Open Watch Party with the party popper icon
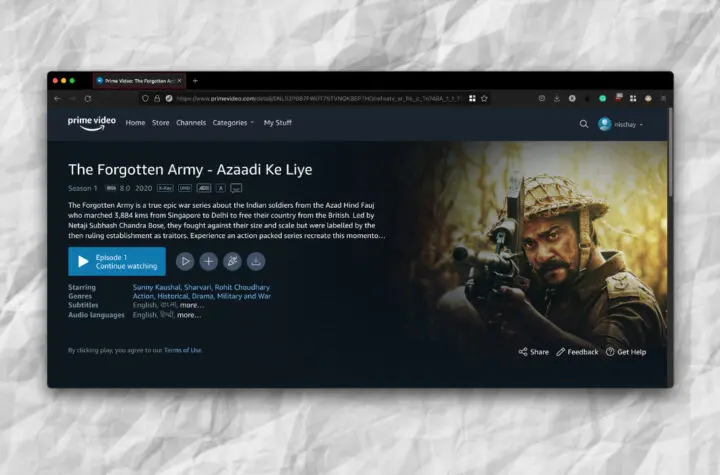 pyautogui.click(x=232, y=261)
